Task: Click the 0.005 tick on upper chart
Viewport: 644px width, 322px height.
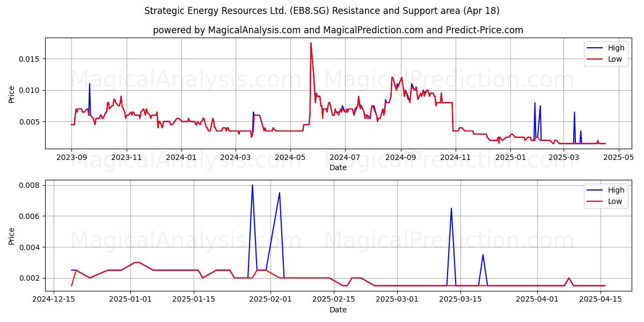Action: [x=31, y=122]
